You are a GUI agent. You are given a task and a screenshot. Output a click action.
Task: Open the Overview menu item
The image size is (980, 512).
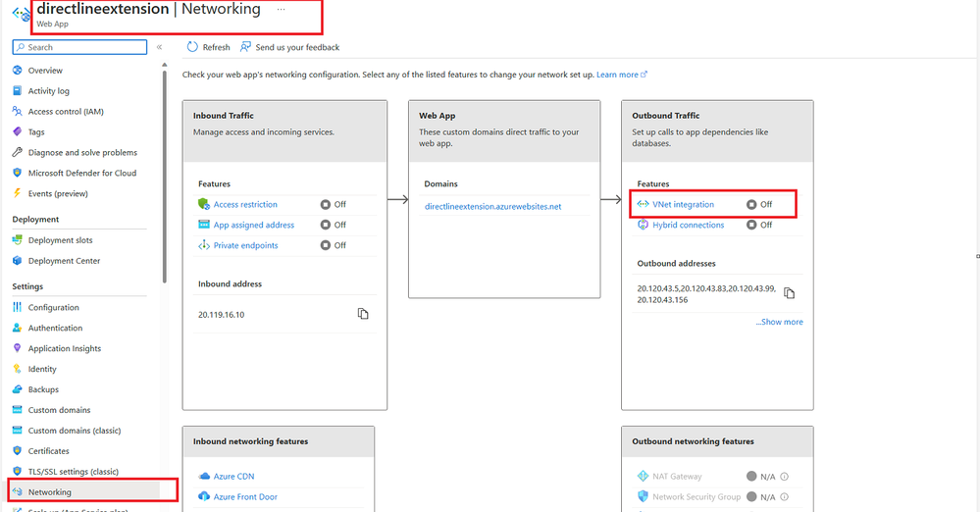tap(45, 71)
